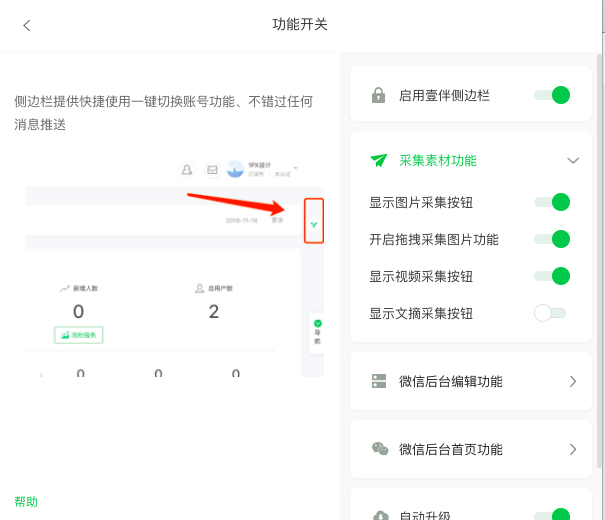The width and height of the screenshot is (605, 520).
Task: Select the 采集素材功能 heading text
Action: coord(437,160)
